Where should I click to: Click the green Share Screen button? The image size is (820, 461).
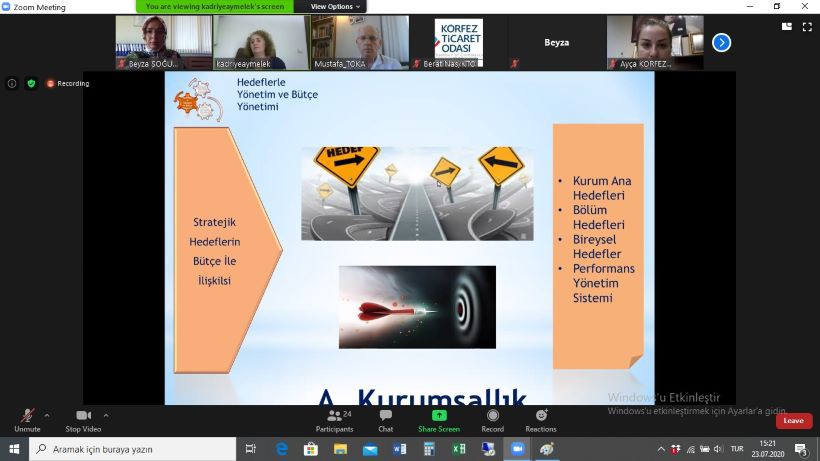coord(439,421)
